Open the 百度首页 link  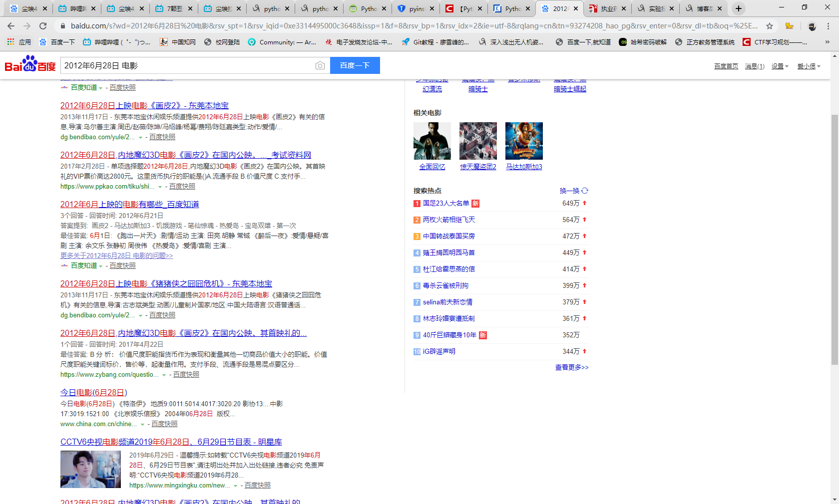coord(726,66)
